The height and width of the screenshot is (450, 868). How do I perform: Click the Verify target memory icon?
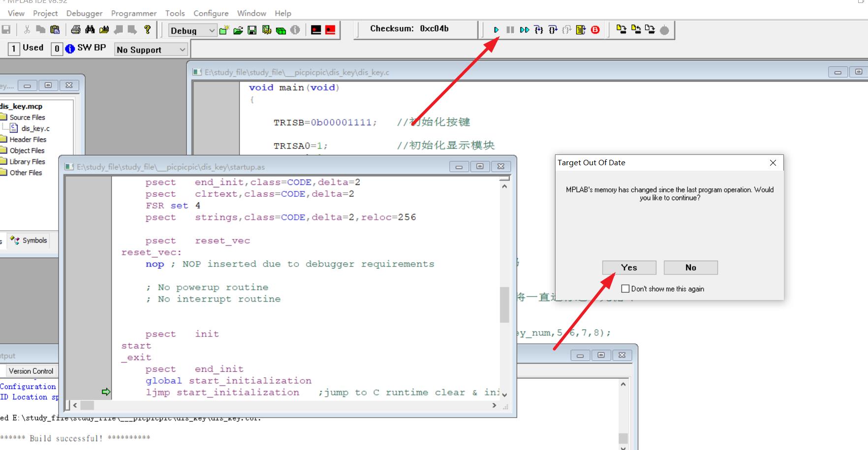pos(650,30)
